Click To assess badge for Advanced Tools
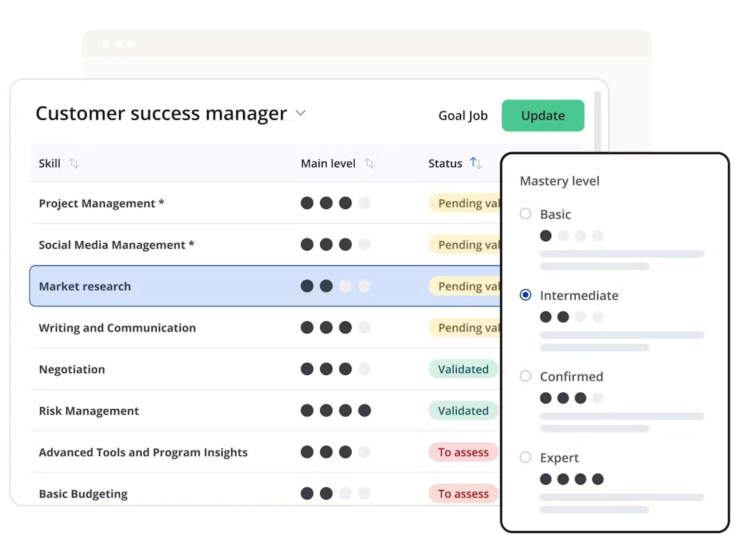747x560 pixels. pos(463,452)
